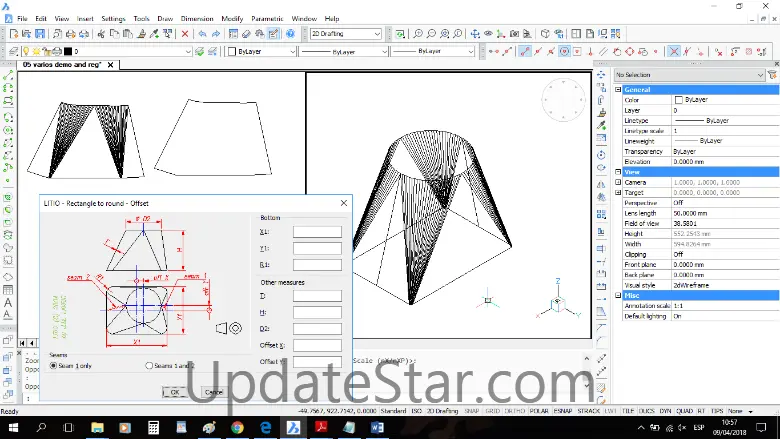Click the New drawing icon

pyautogui.click(x=14, y=34)
